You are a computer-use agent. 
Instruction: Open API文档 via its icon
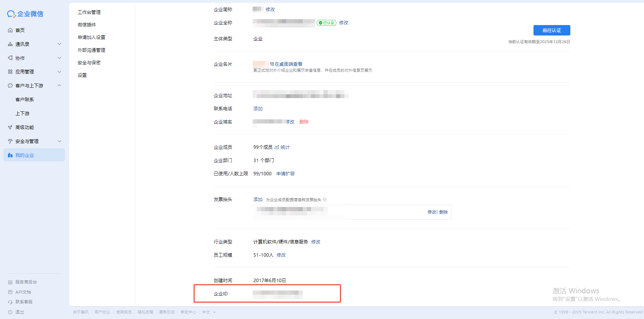pyautogui.click(x=10, y=292)
